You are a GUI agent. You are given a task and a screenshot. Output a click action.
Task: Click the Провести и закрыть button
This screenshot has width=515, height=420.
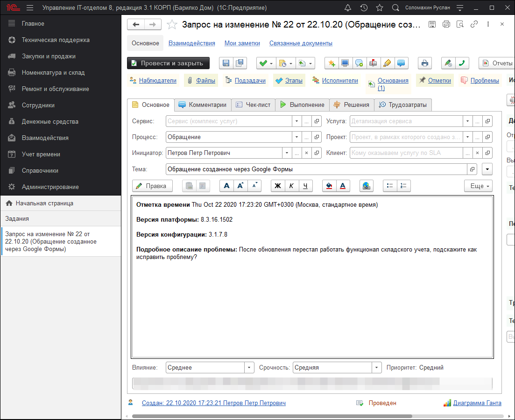pyautogui.click(x=168, y=63)
